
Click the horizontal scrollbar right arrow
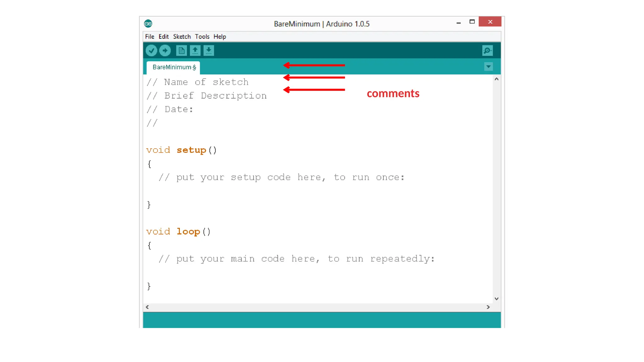pos(488,307)
